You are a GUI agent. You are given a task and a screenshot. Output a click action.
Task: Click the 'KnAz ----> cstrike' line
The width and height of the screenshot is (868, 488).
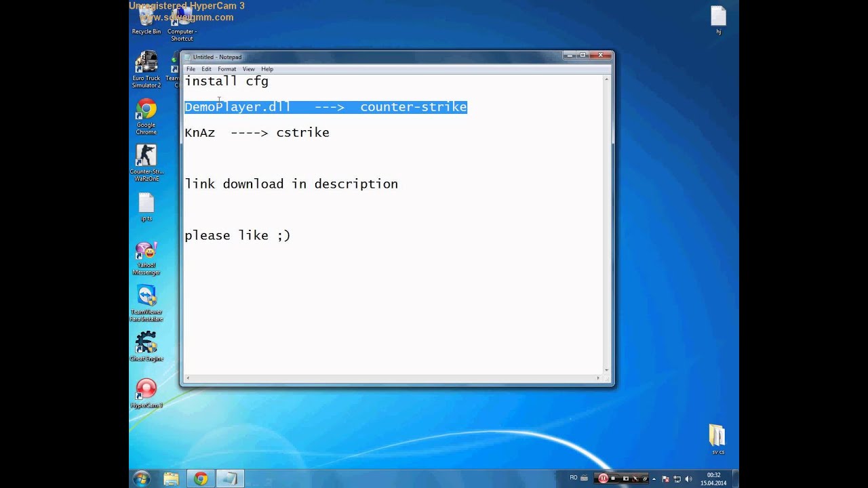[x=257, y=133]
